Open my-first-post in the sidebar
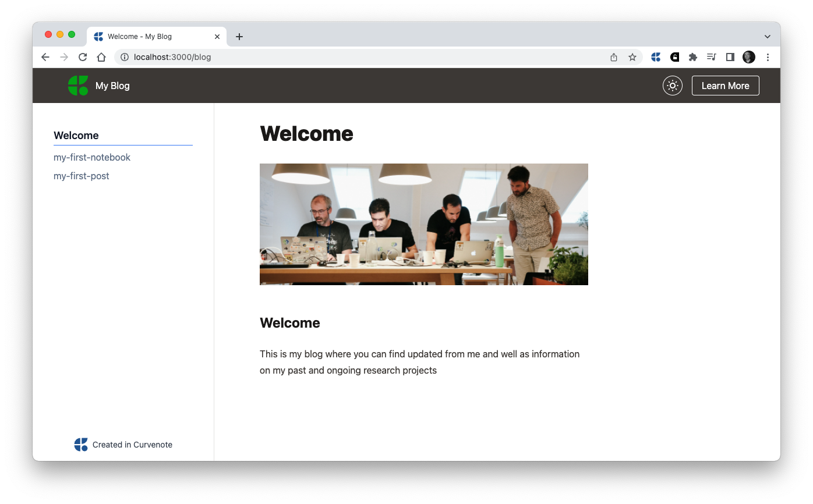The image size is (813, 504). pos(82,176)
